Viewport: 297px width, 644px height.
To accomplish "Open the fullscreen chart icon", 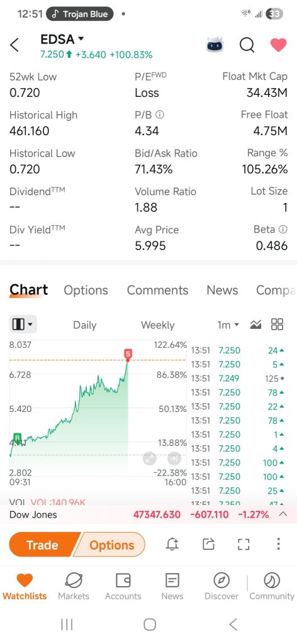I will pos(244,545).
